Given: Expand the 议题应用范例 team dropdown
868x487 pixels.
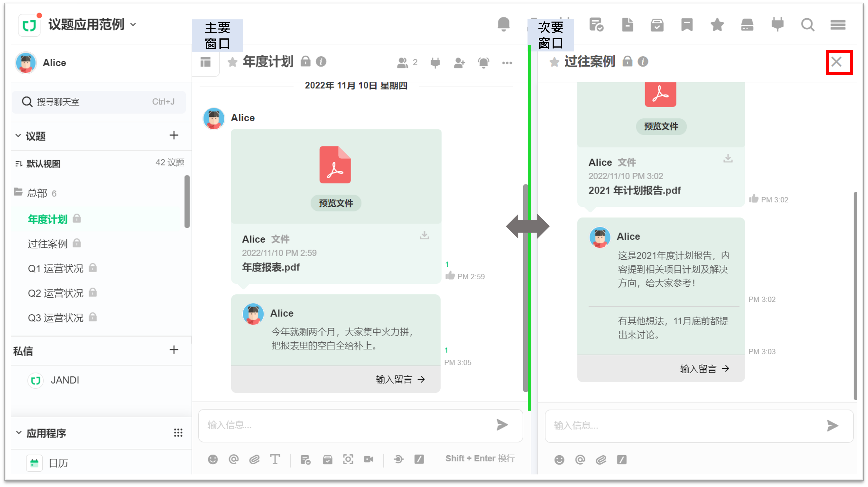Looking at the screenshot, I should coord(133,25).
